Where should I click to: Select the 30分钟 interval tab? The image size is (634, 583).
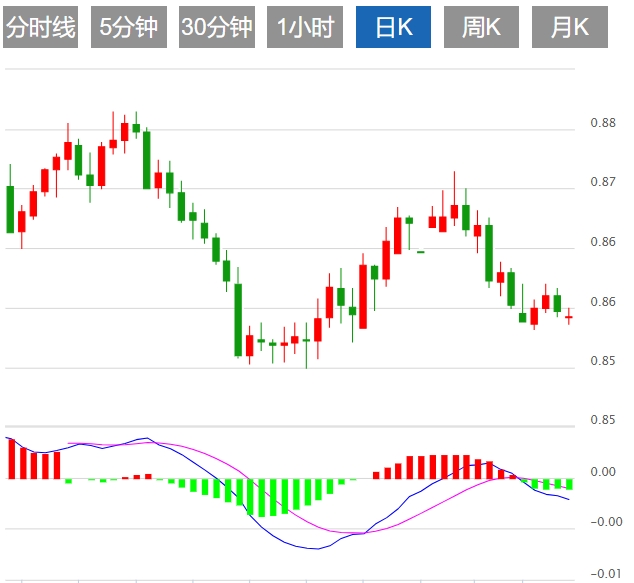point(217,27)
